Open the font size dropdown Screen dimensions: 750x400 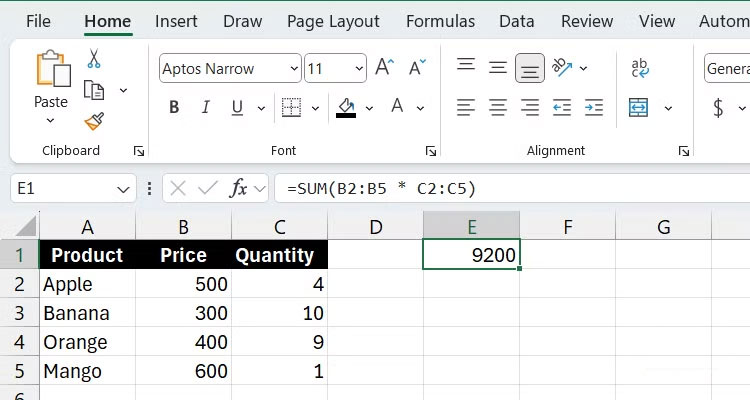pos(356,69)
